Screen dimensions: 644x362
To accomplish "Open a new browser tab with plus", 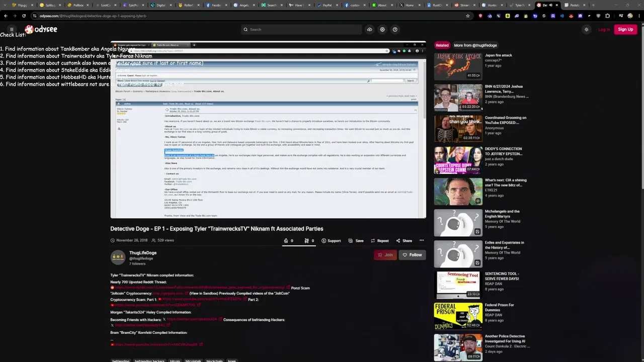I will point(593,5).
